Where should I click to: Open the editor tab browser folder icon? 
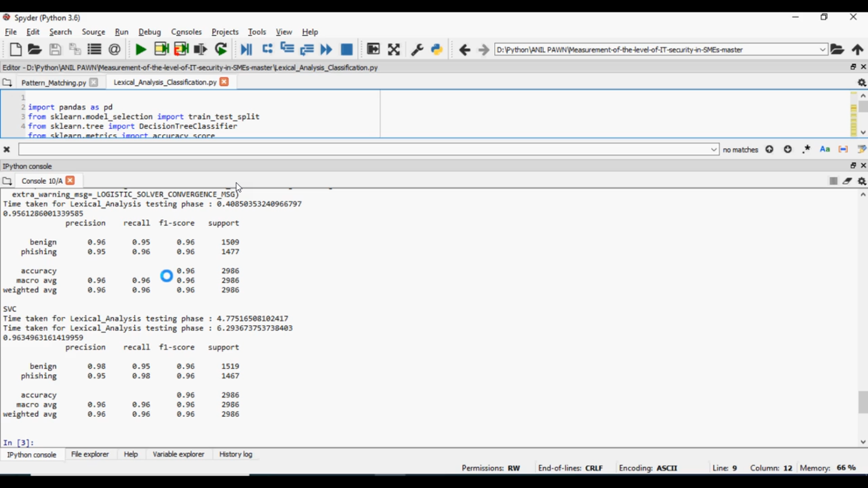click(7, 82)
